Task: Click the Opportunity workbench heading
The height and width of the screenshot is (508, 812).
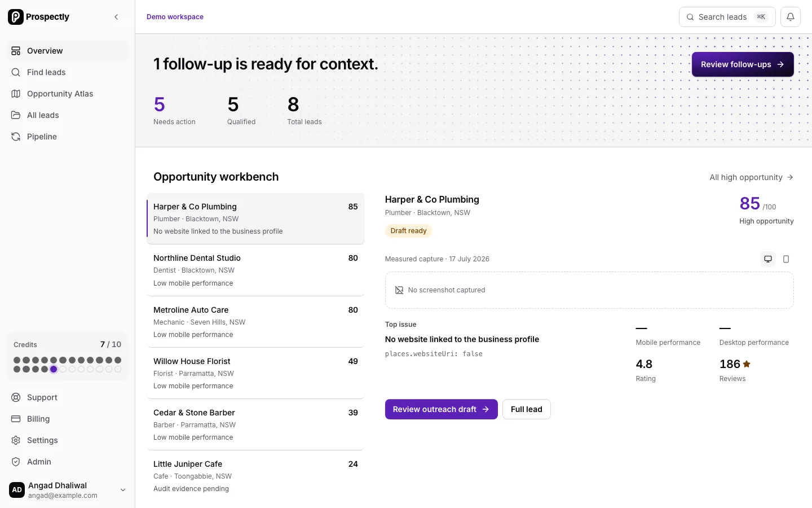Action: click(x=216, y=177)
